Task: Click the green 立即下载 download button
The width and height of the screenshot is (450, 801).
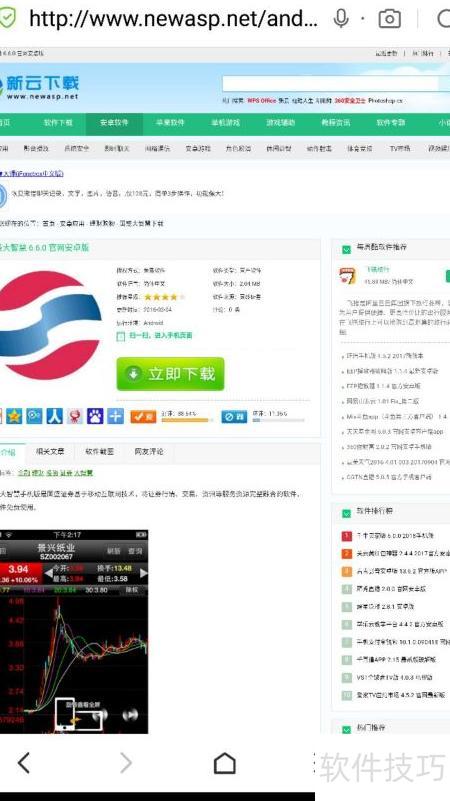Action: click(x=170, y=374)
